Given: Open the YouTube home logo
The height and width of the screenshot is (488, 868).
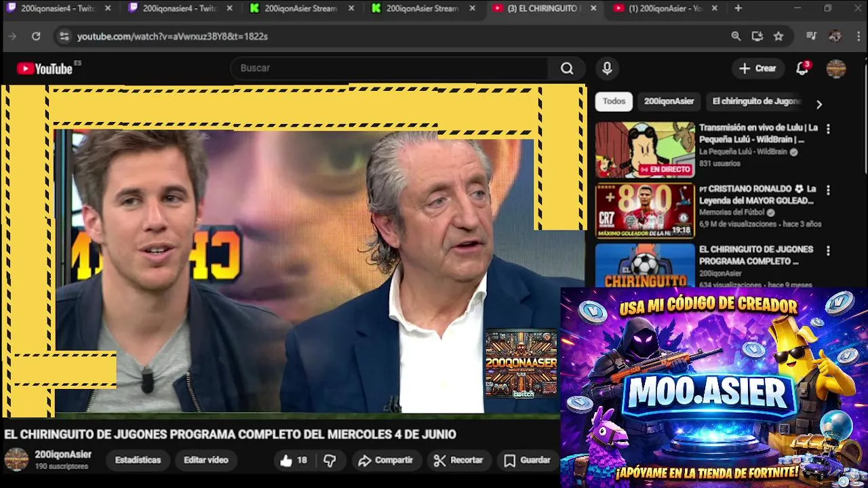Looking at the screenshot, I should point(45,68).
